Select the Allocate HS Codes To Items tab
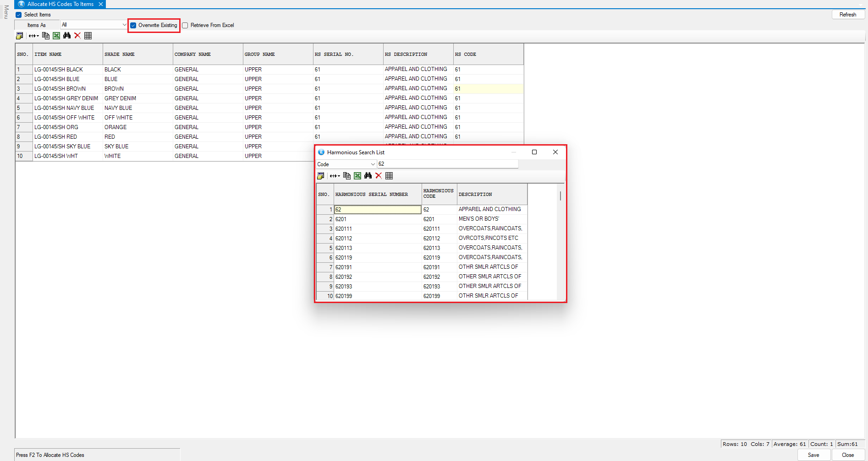Screen dimensions: 868x461 (x=60, y=4)
